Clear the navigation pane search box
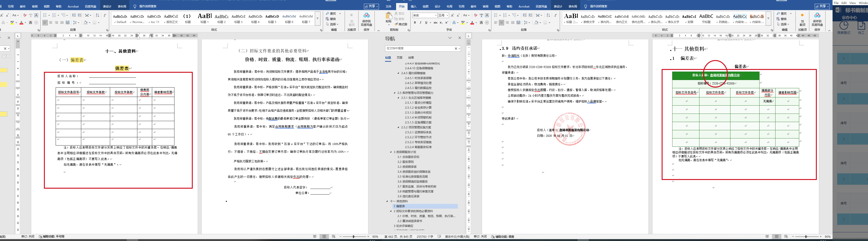Image resolution: width=868 pixels, height=241 pixels. [456, 49]
